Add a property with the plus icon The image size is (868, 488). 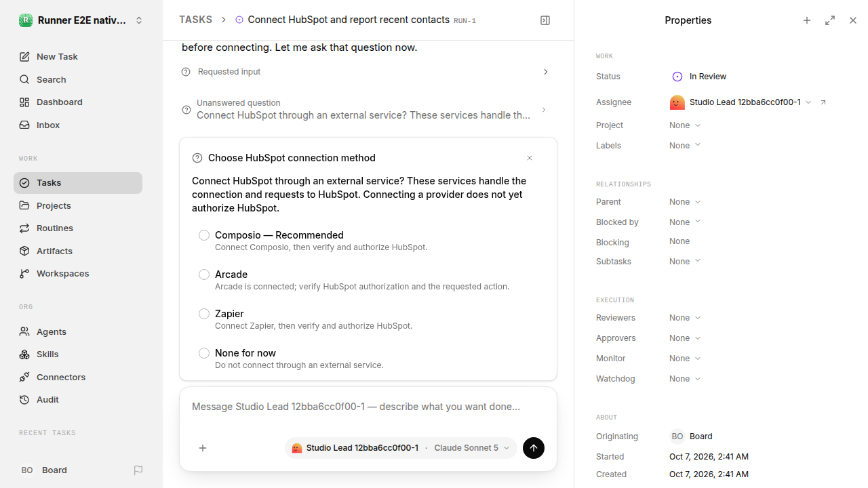click(807, 20)
